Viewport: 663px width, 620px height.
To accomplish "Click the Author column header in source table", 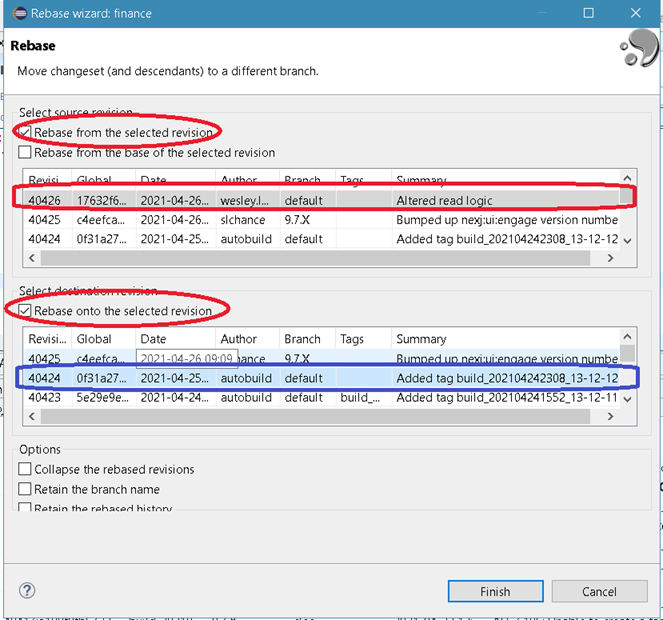I will pos(240,181).
